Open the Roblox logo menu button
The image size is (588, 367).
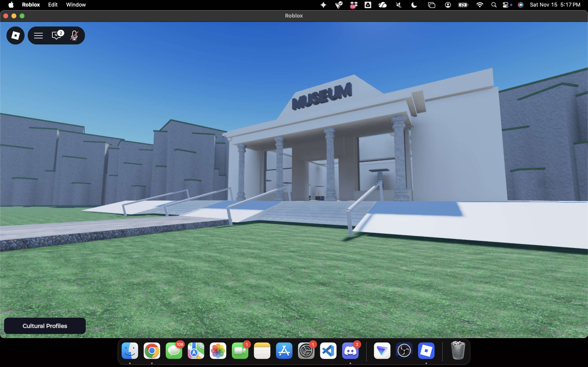[x=15, y=35]
